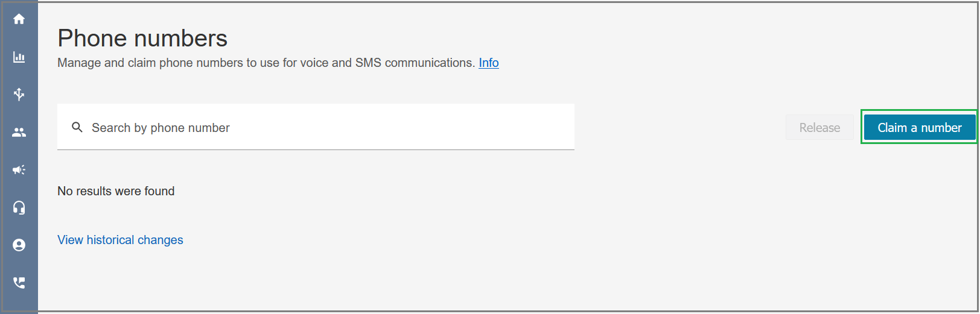Open the Analytics bar chart icon
This screenshot has width=980, height=314.
(19, 57)
